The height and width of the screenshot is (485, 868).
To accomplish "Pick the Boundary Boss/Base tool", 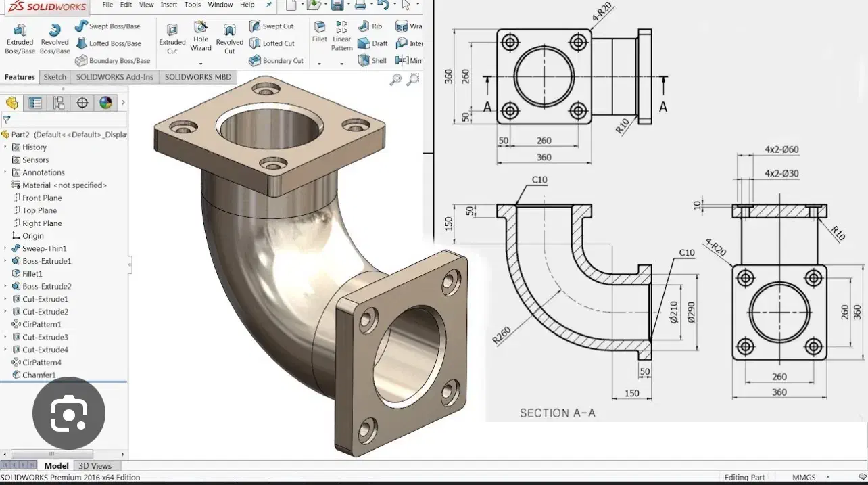I will tap(112, 60).
